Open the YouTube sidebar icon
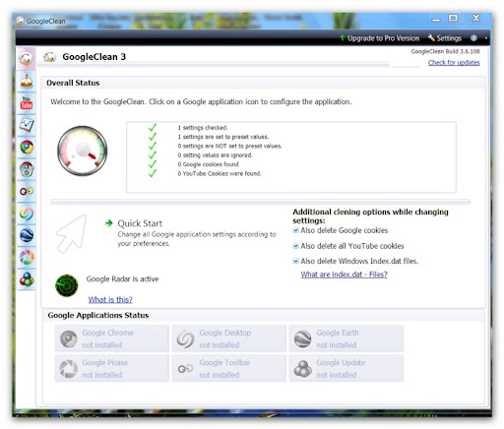Image resolution: width=504 pixels, height=429 pixels. coord(27,103)
